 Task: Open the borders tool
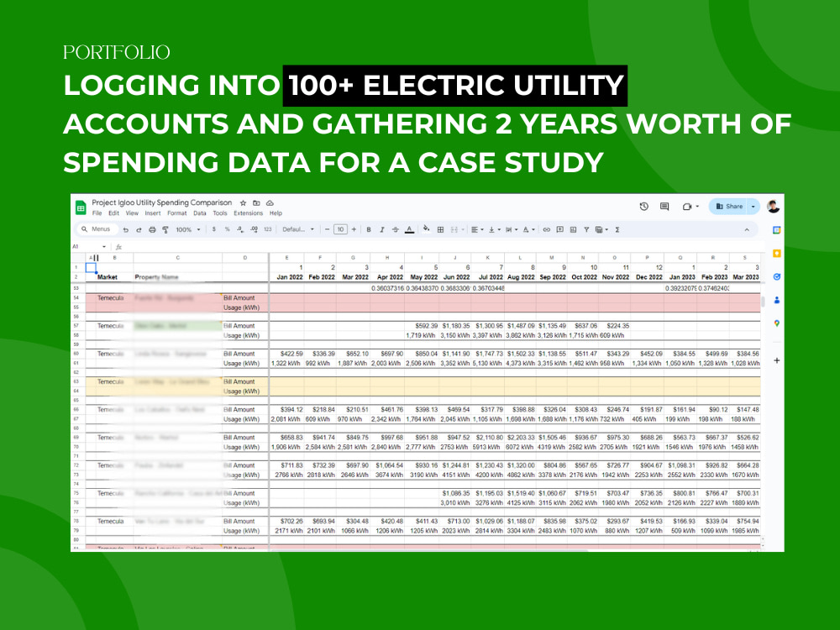tap(440, 230)
